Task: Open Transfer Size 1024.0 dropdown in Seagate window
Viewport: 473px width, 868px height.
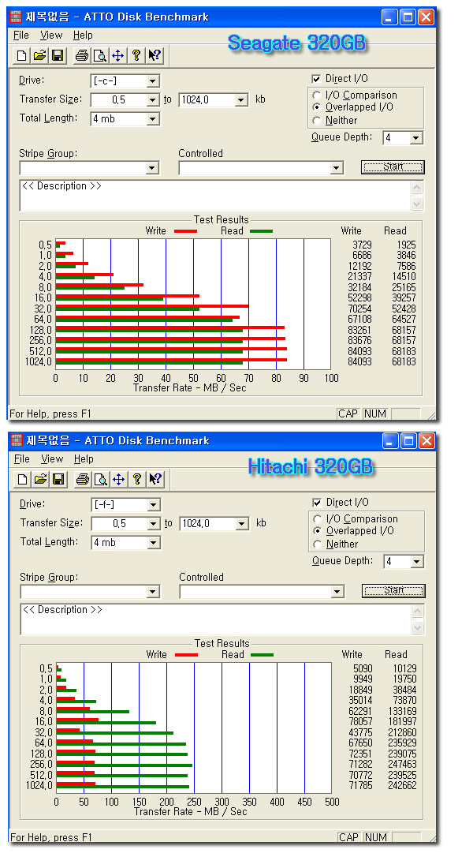Action: point(241,100)
